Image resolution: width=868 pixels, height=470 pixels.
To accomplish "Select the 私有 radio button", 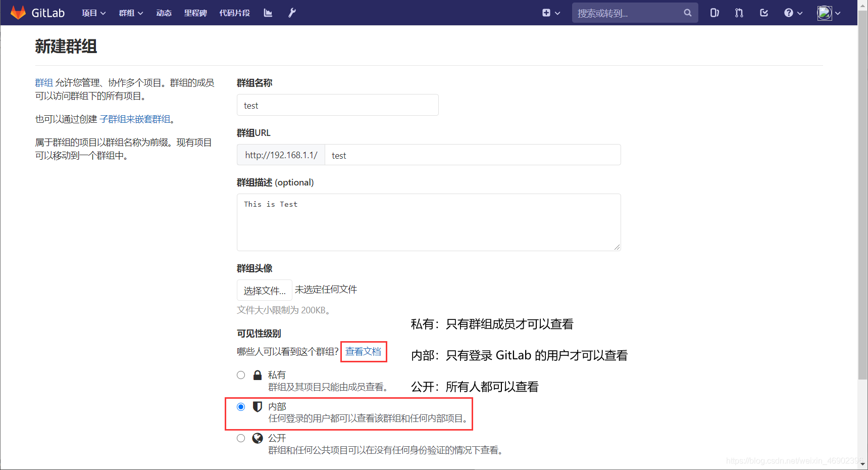I will (241, 375).
